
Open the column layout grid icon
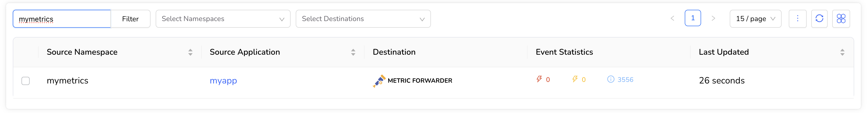(841, 18)
